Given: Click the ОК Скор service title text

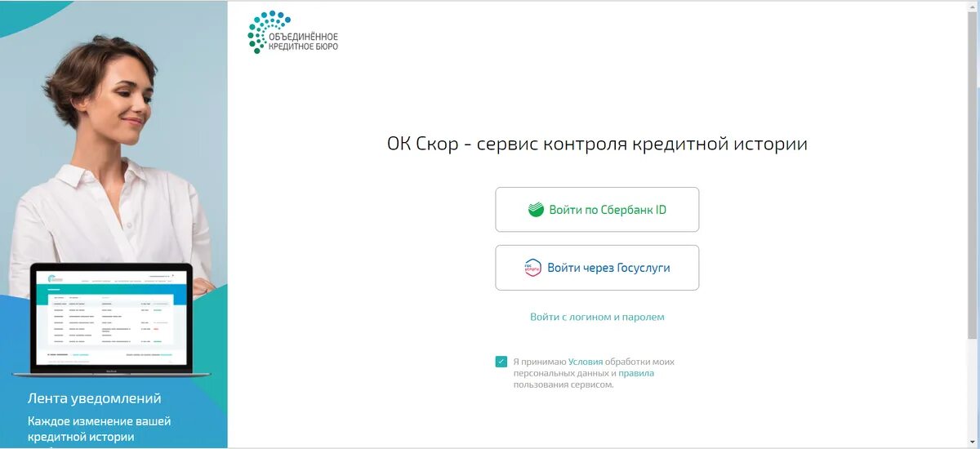Looking at the screenshot, I should 597,144.
